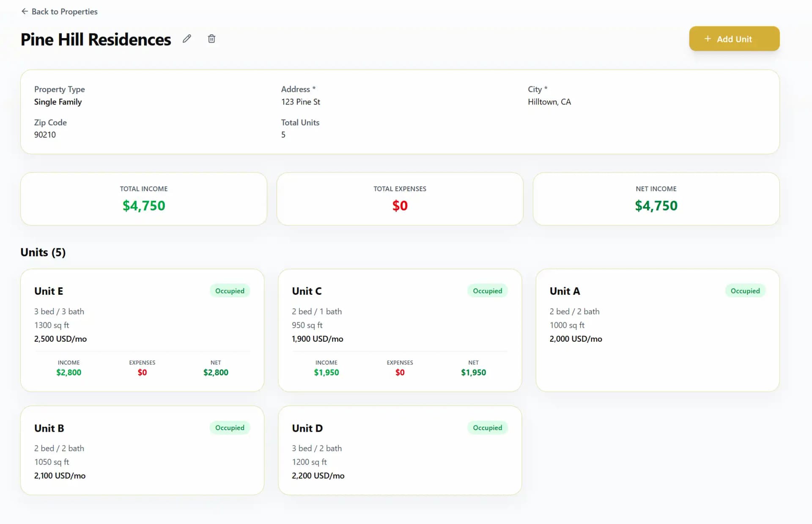
Task: Click Occupied badge on Unit D
Action: click(487, 428)
